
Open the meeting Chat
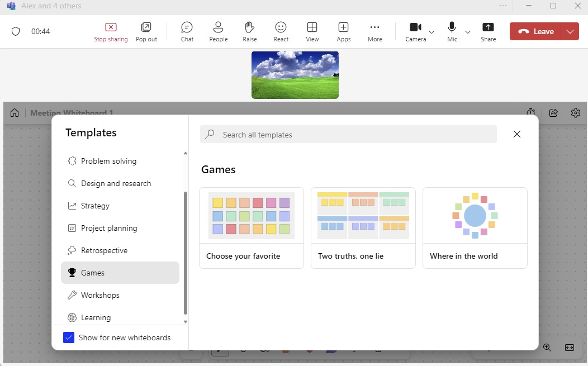pyautogui.click(x=187, y=31)
